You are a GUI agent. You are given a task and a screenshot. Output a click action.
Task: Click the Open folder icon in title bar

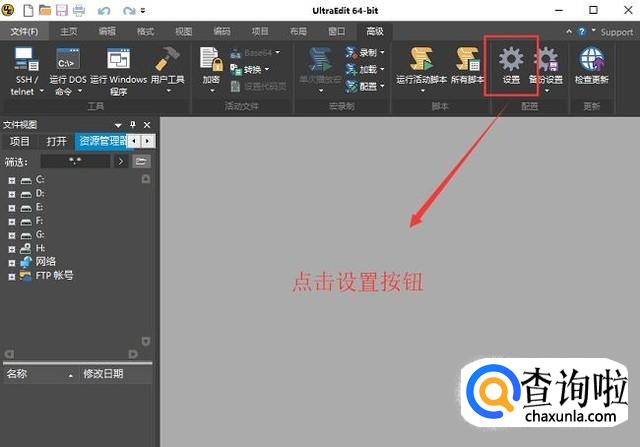tap(45, 10)
